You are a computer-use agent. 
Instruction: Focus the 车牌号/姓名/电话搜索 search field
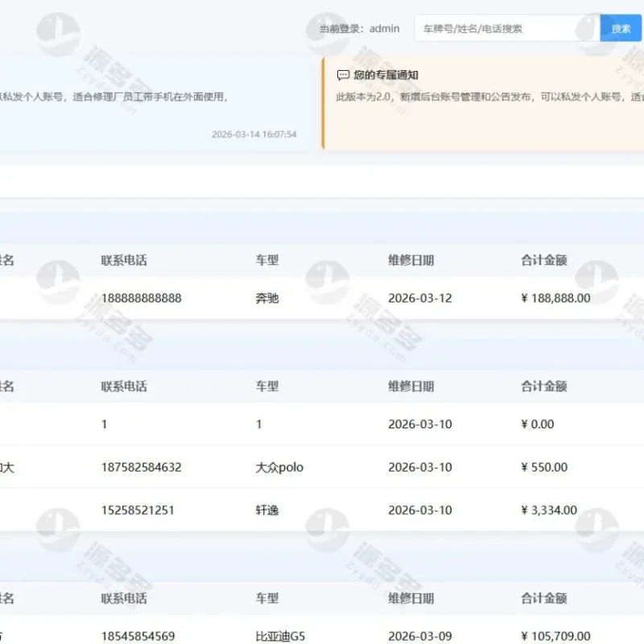(507, 28)
